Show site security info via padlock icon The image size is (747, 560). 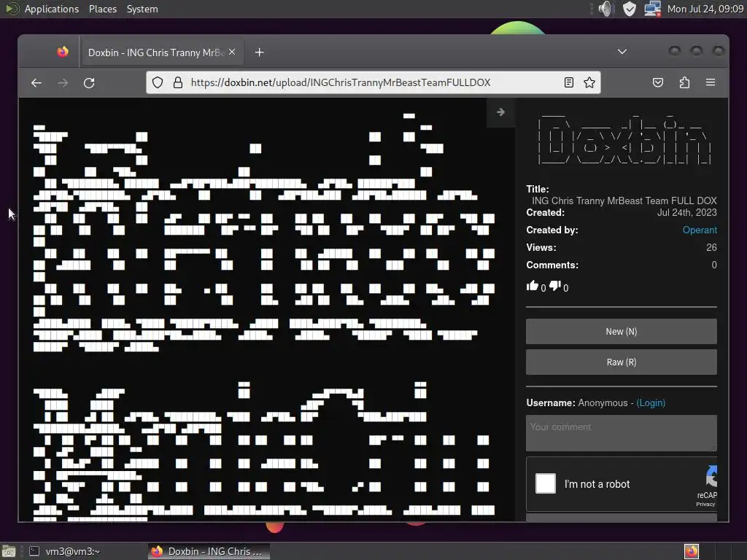click(x=178, y=82)
